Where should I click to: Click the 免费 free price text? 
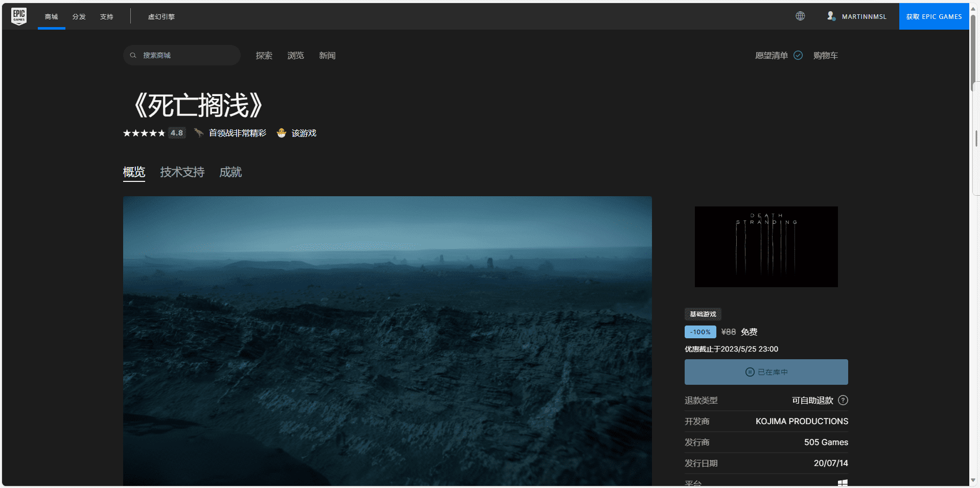point(749,332)
